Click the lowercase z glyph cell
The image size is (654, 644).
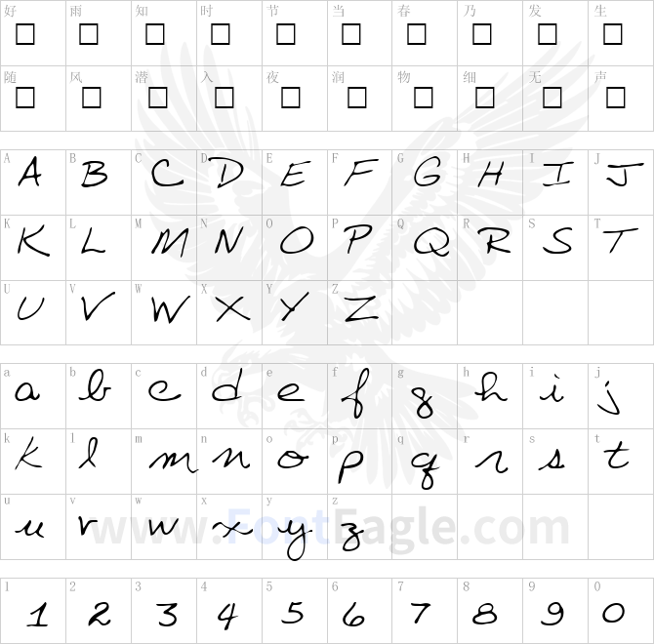coord(360,527)
